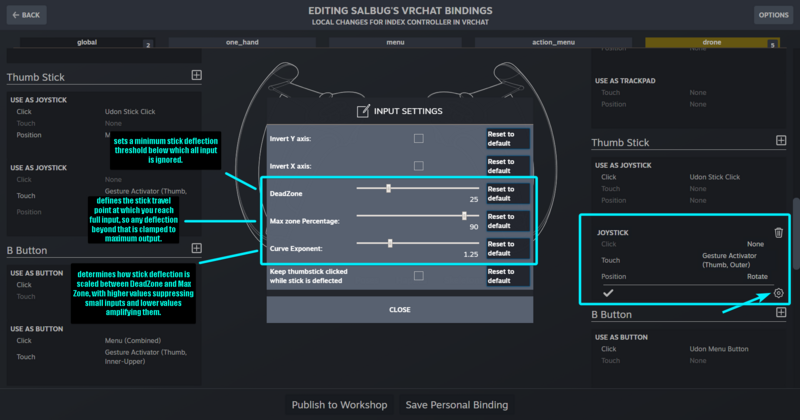Image resolution: width=800 pixels, height=420 pixels.
Task: Click the Rotate position binding
Action: point(757,277)
